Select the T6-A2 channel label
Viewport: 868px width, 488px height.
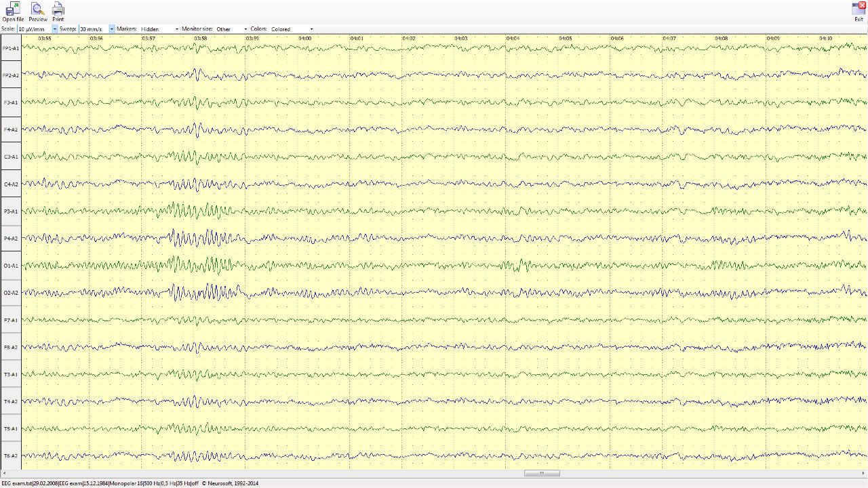pyautogui.click(x=11, y=456)
